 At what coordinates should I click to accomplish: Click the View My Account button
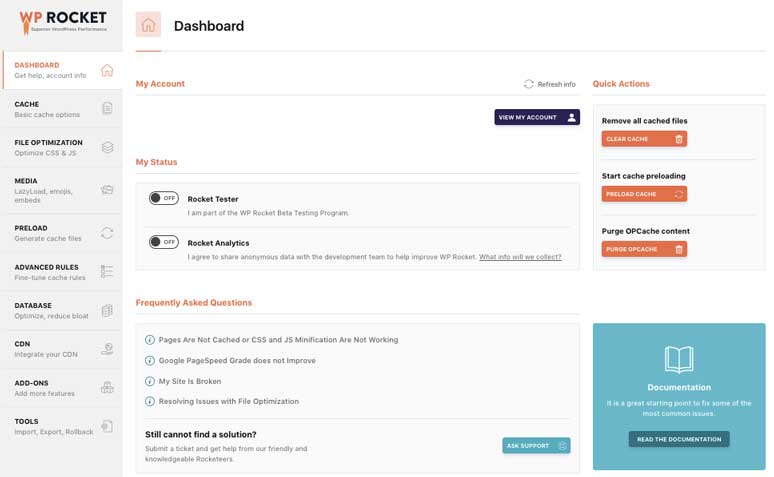(537, 117)
